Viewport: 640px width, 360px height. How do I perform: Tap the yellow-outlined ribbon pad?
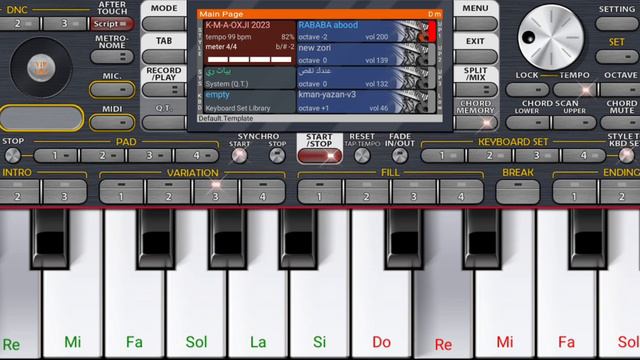pyautogui.click(x=42, y=118)
